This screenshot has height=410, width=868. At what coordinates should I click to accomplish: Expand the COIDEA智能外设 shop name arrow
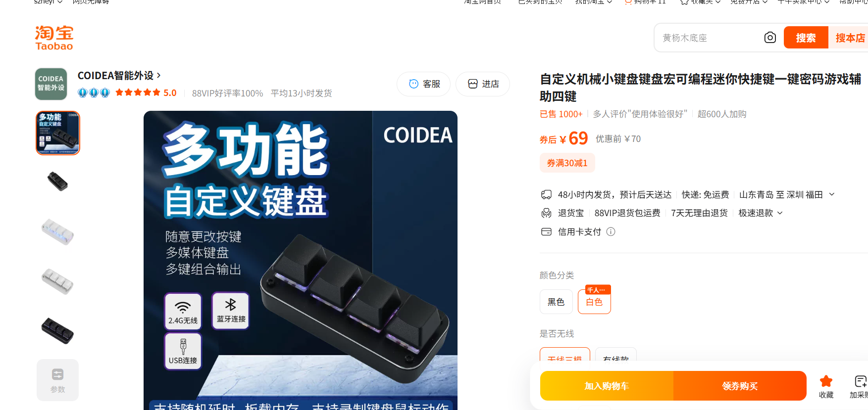coord(159,76)
